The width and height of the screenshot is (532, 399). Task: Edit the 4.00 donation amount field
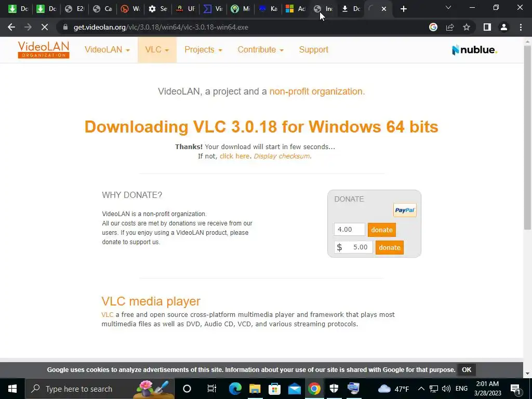350,229
